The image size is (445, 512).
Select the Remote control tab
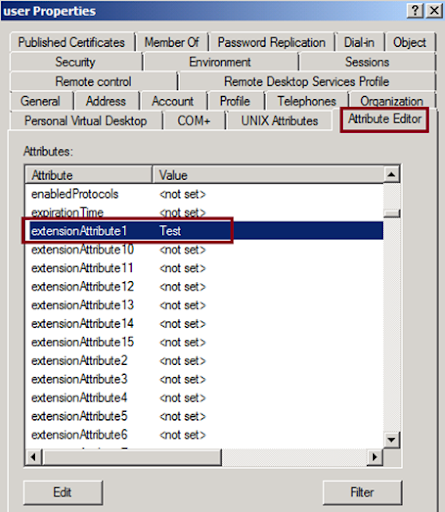pyautogui.click(x=93, y=82)
